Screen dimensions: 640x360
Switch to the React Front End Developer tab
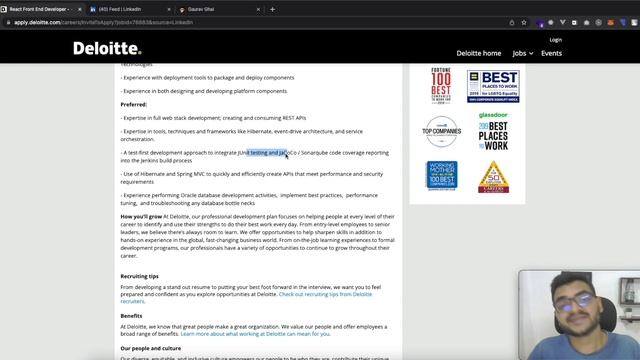pyautogui.click(x=41, y=9)
